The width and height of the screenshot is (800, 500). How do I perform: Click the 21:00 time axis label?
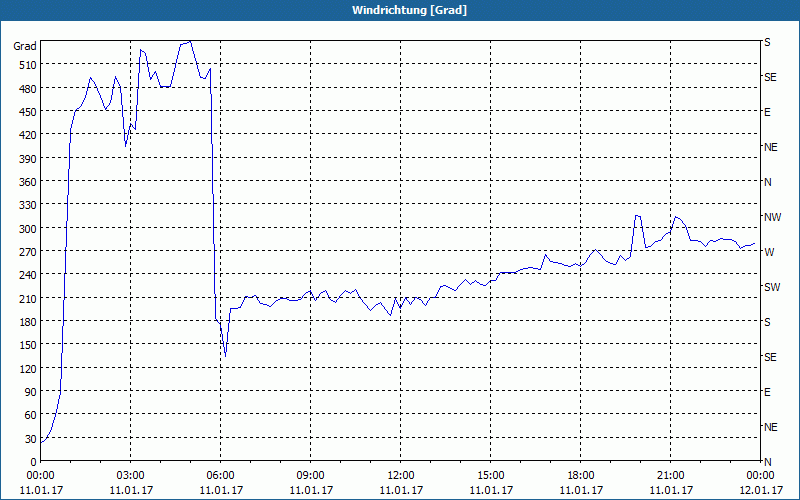point(670,476)
